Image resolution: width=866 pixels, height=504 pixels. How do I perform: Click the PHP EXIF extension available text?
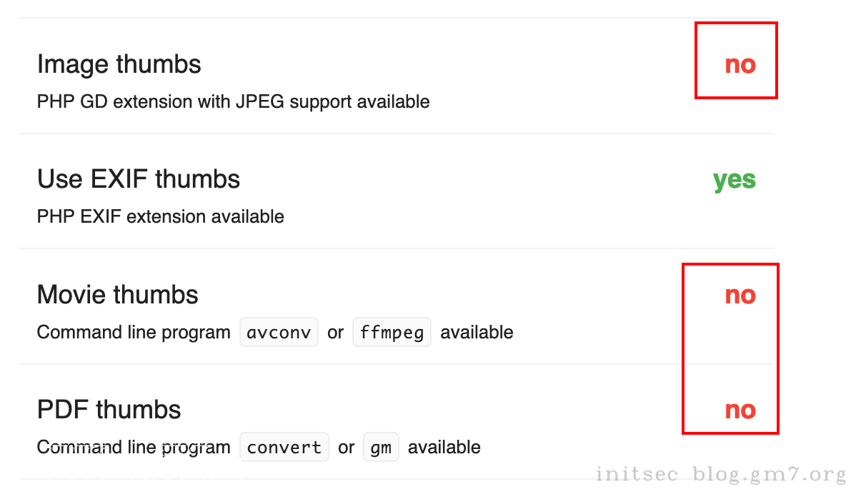coord(160,217)
